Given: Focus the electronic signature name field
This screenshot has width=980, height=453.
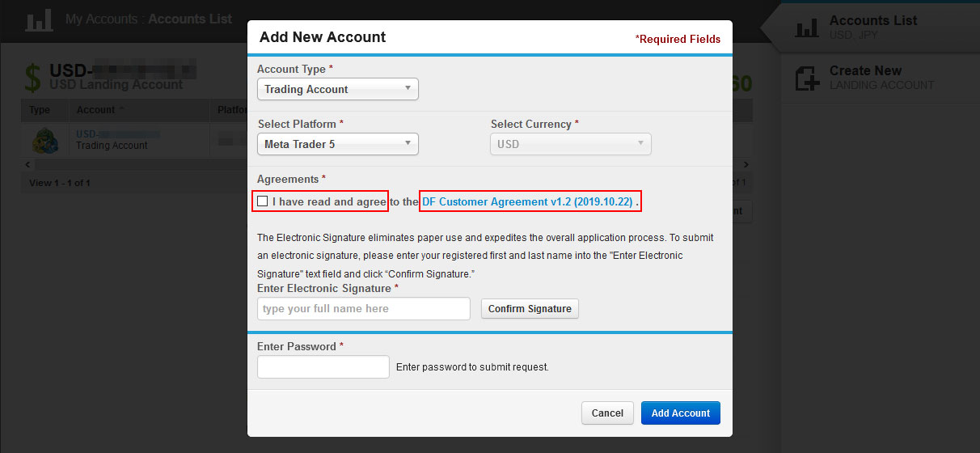Looking at the screenshot, I should coord(364,308).
